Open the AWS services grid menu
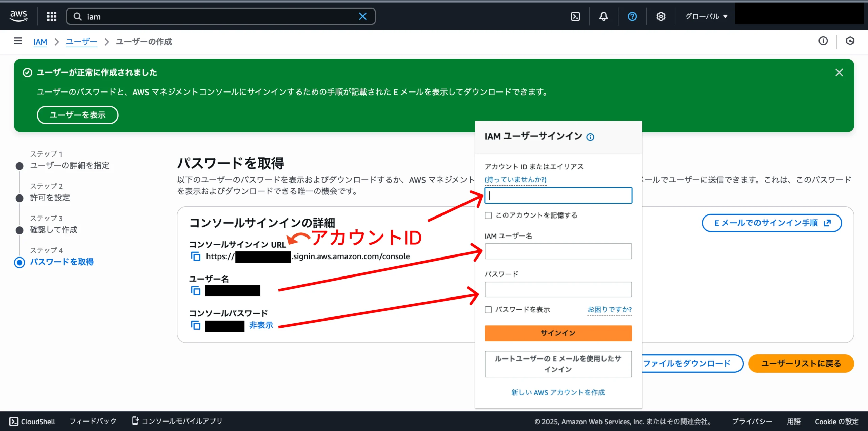The height and width of the screenshot is (431, 868). 52,16
